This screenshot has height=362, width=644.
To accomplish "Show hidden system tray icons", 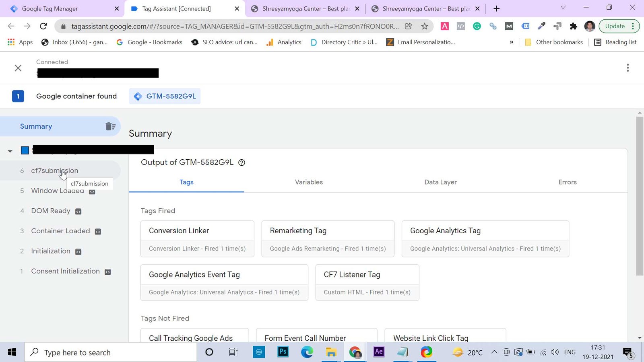I will [494, 352].
